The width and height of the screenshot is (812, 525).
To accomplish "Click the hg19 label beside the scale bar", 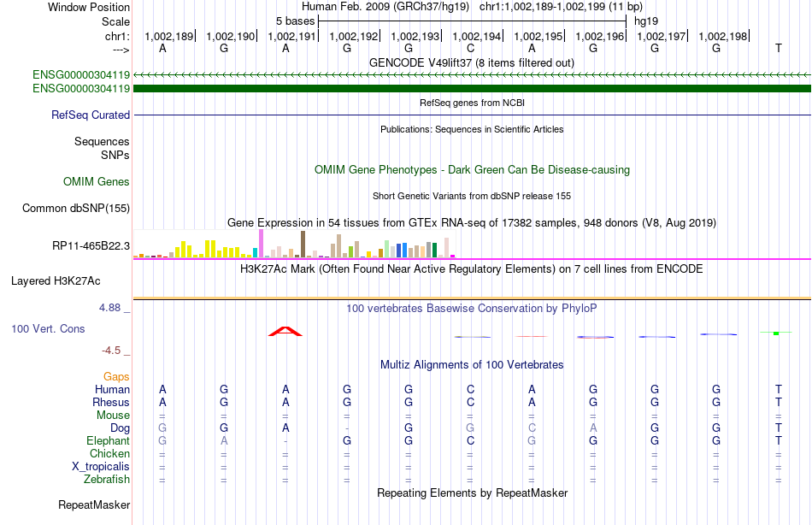I will click(646, 21).
